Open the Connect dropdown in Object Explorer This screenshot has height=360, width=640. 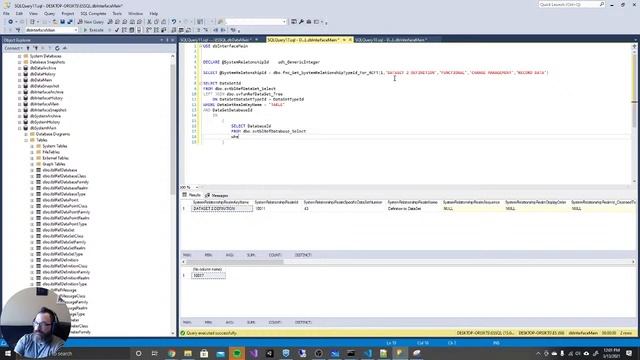click(x=13, y=48)
